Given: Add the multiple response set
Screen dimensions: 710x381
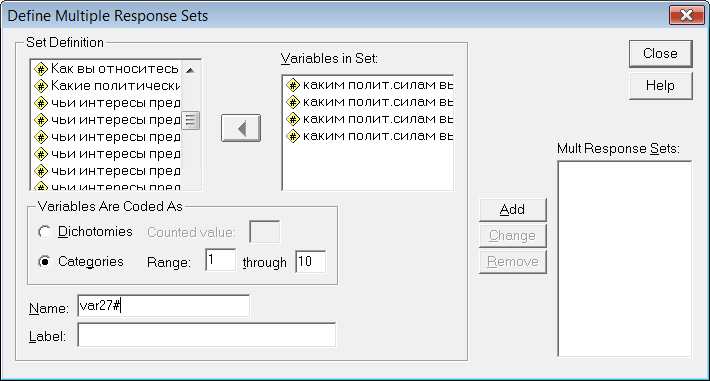Looking at the screenshot, I should pyautogui.click(x=513, y=210).
